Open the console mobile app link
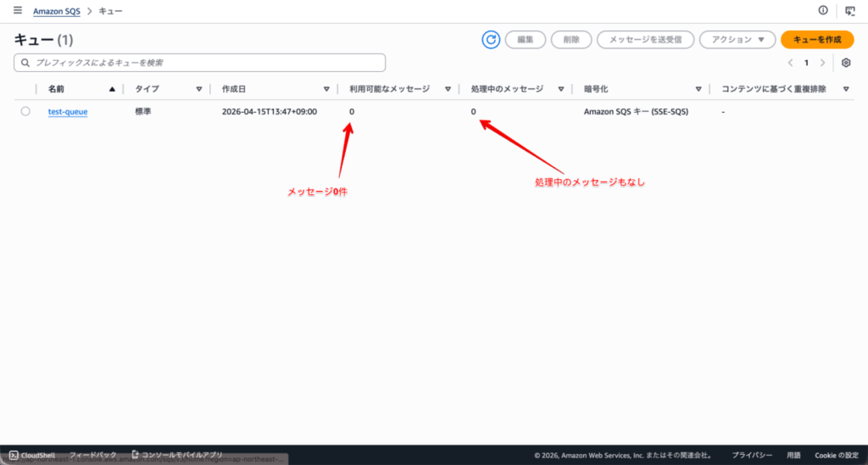This screenshot has width=868, height=465. (x=177, y=455)
